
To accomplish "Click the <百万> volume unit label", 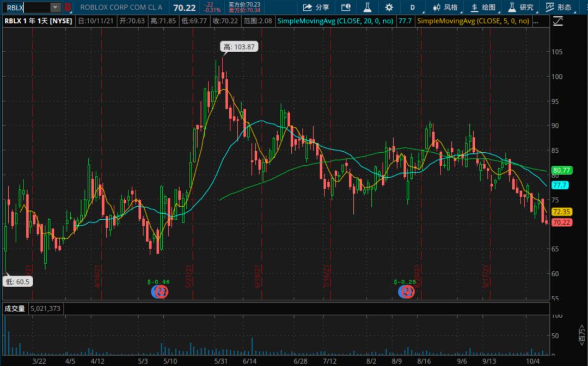I will click(581, 335).
